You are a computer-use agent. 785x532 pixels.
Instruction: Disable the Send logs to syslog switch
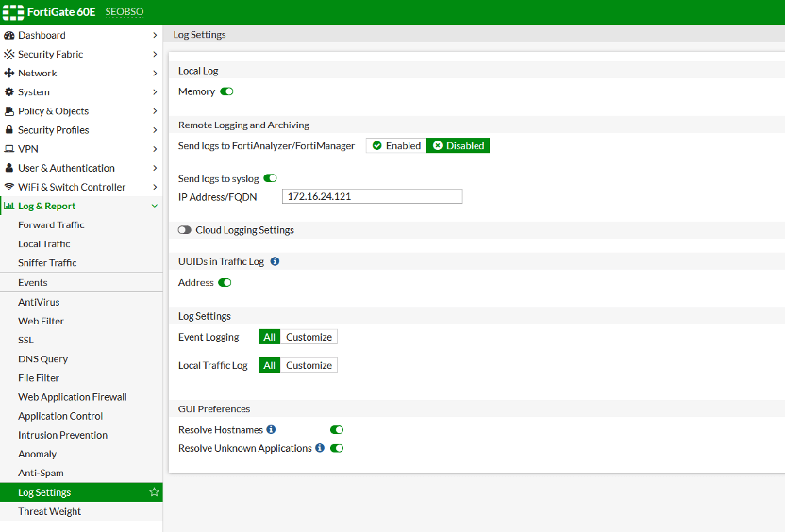(x=271, y=178)
